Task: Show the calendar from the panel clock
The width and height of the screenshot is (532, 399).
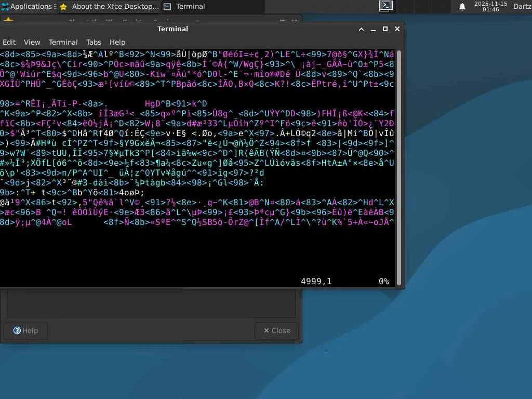Action: coord(490,6)
